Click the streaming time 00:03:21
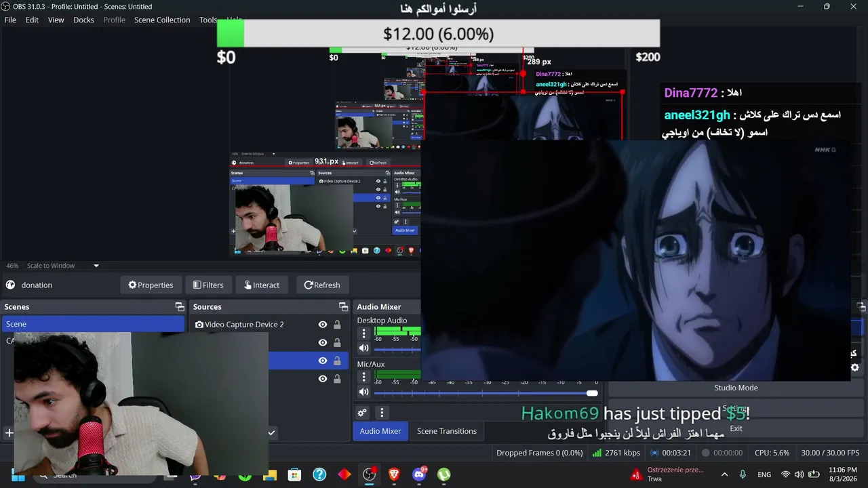The width and height of the screenshot is (868, 488). [670, 453]
